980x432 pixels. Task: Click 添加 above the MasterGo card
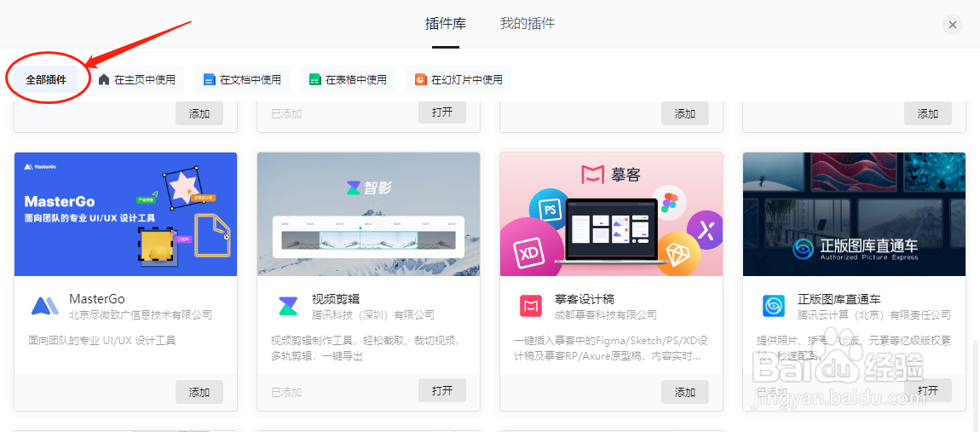199,114
